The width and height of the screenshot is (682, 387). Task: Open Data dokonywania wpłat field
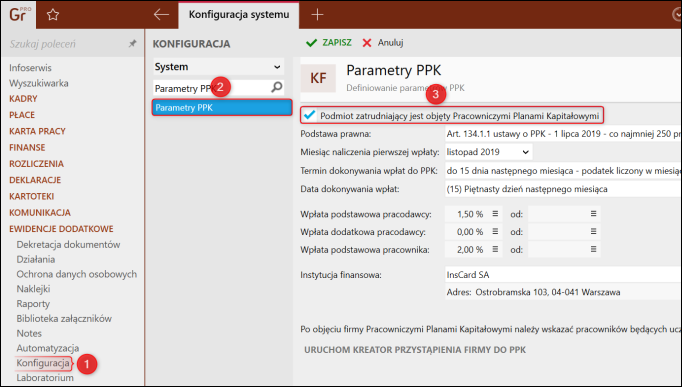pos(563,189)
